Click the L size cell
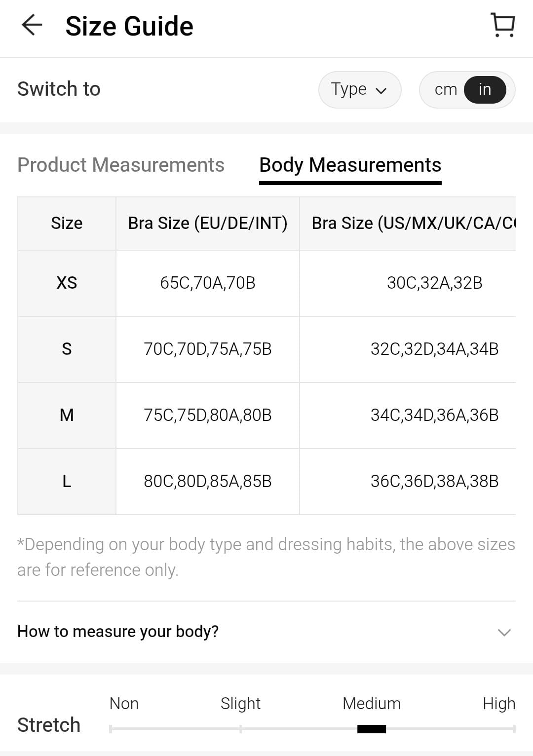533x756 pixels. point(67,481)
